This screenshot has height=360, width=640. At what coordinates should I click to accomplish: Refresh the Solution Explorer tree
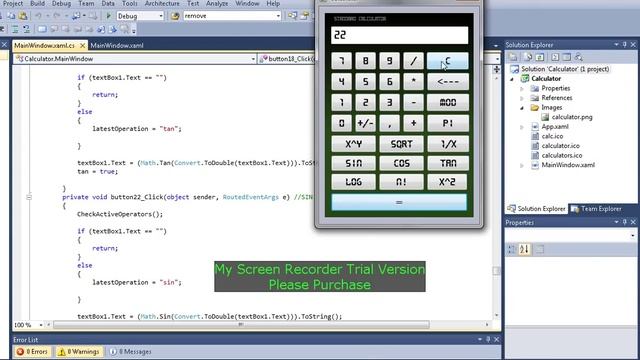point(540,57)
